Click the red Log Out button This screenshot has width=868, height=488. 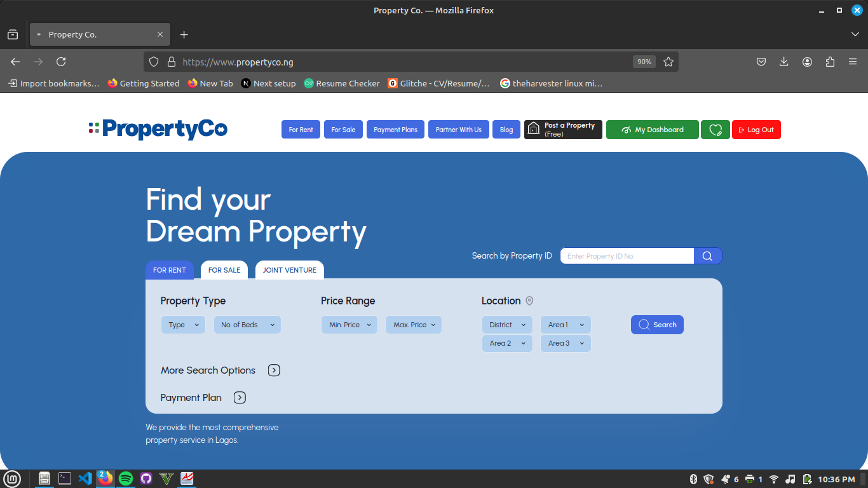tap(756, 130)
